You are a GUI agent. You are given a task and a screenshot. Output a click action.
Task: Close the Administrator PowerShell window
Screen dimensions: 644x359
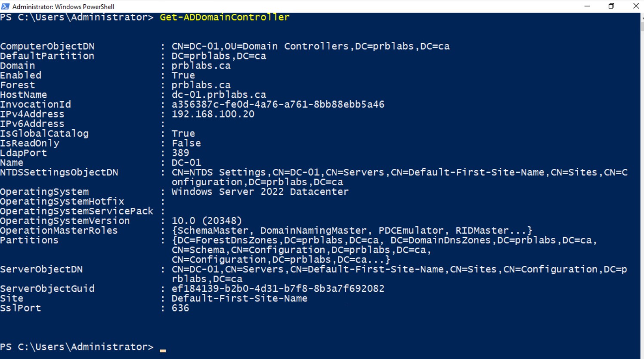pyautogui.click(x=635, y=6)
